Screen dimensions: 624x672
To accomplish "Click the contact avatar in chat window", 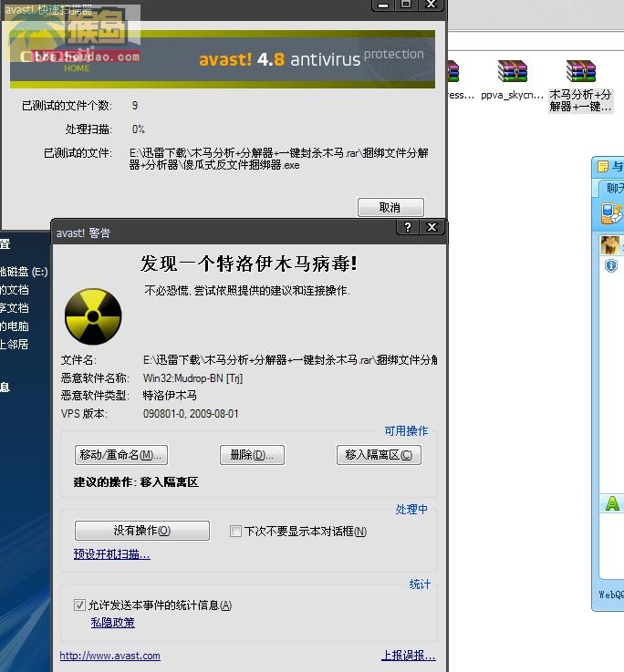I will [x=609, y=245].
